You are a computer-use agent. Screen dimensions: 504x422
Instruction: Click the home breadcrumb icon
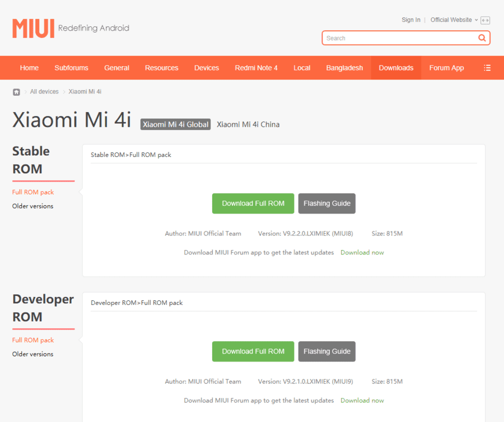16,92
